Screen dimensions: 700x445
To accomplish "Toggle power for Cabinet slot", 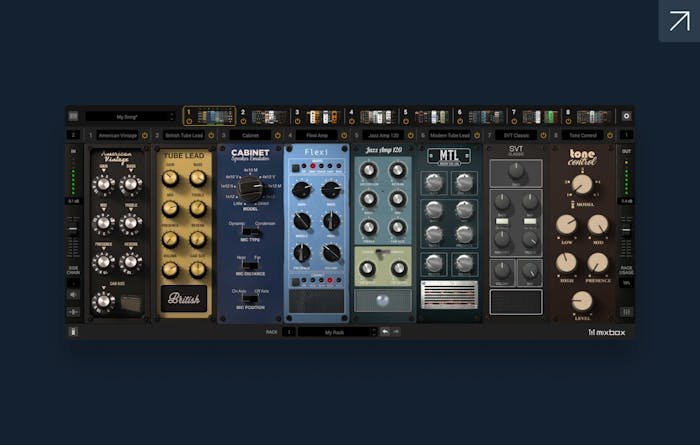I will pos(278,135).
